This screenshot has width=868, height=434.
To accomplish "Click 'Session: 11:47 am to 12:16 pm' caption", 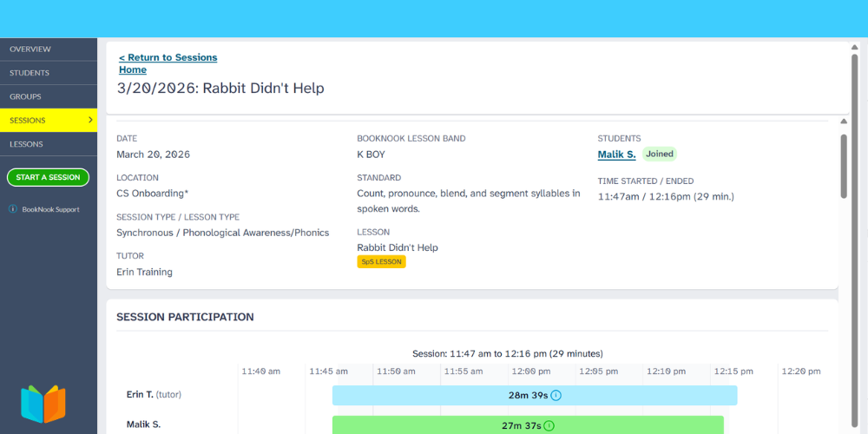I will click(x=508, y=354).
